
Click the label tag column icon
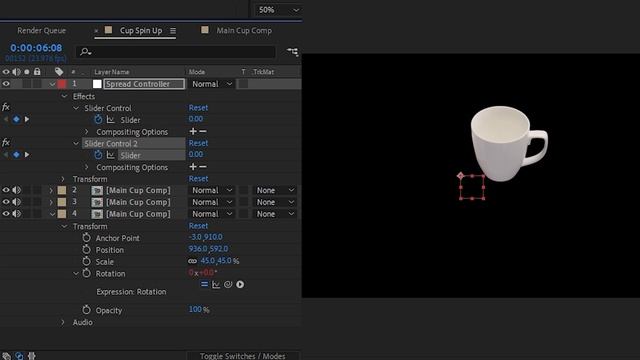(x=59, y=72)
